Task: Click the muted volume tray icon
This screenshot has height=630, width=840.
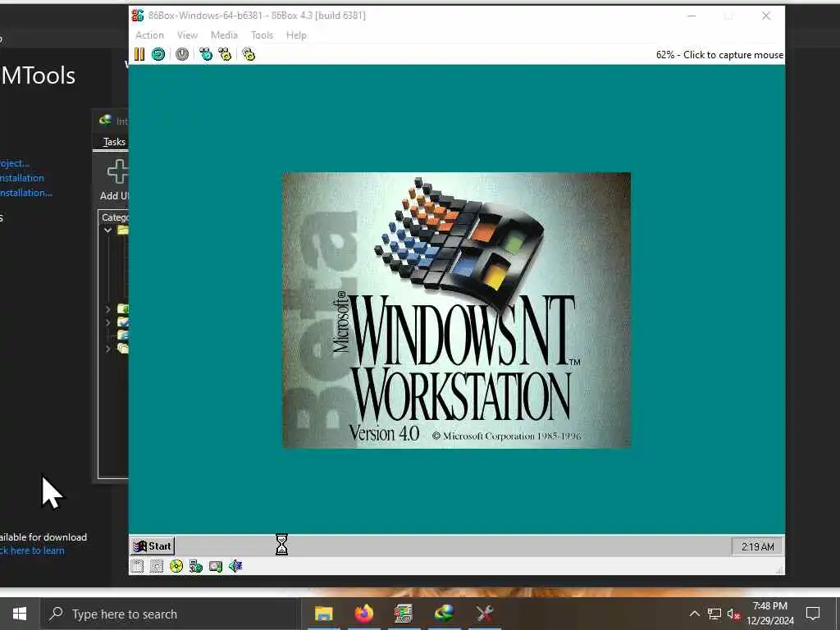Action: pyautogui.click(x=733, y=614)
